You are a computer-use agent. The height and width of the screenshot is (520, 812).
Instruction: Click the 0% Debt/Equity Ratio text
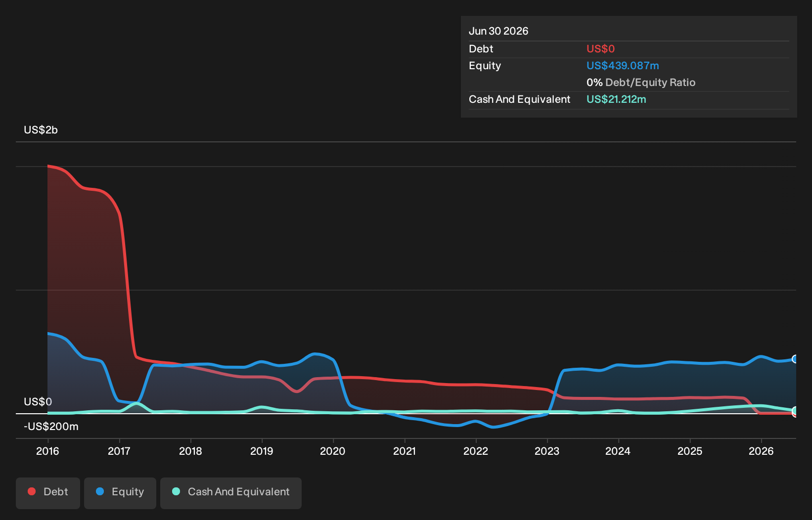click(x=641, y=82)
